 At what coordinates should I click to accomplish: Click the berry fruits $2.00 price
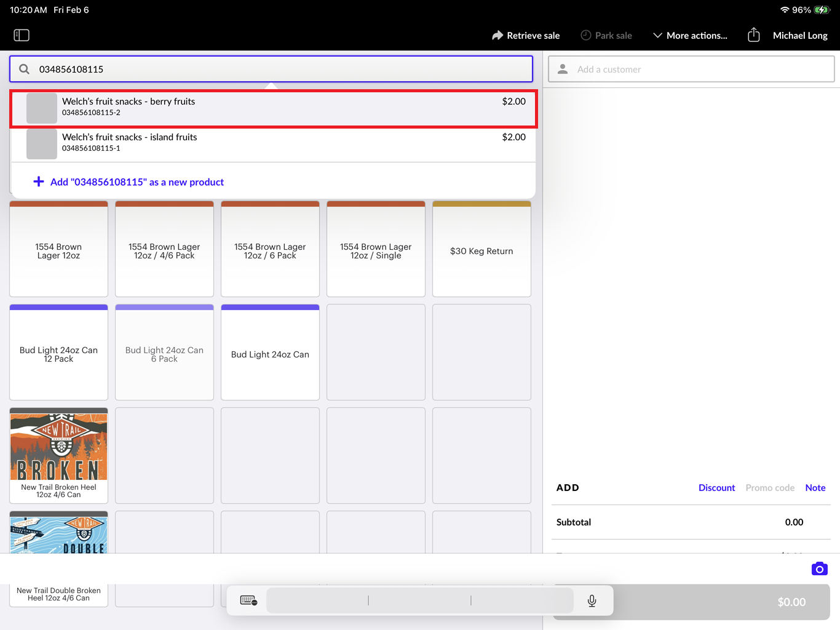(x=513, y=102)
